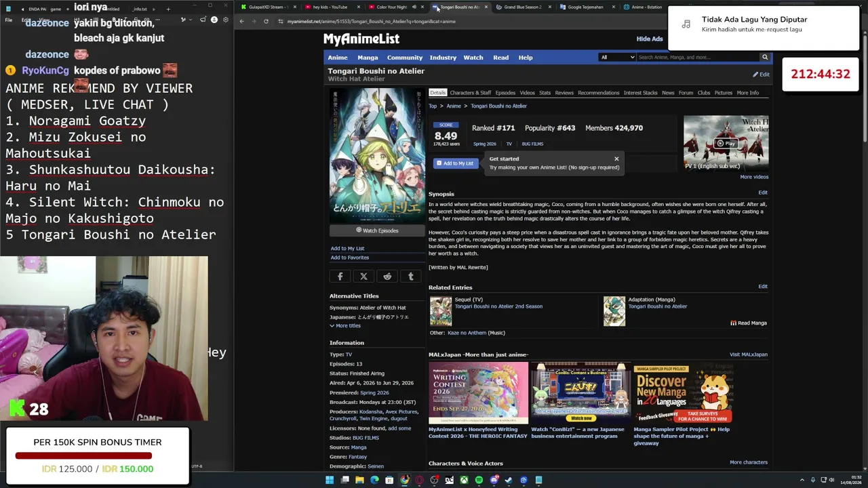Screen dimensions: 868x488
Task: Click the 'Spring 2026' season link near score
Action: click(484, 144)
